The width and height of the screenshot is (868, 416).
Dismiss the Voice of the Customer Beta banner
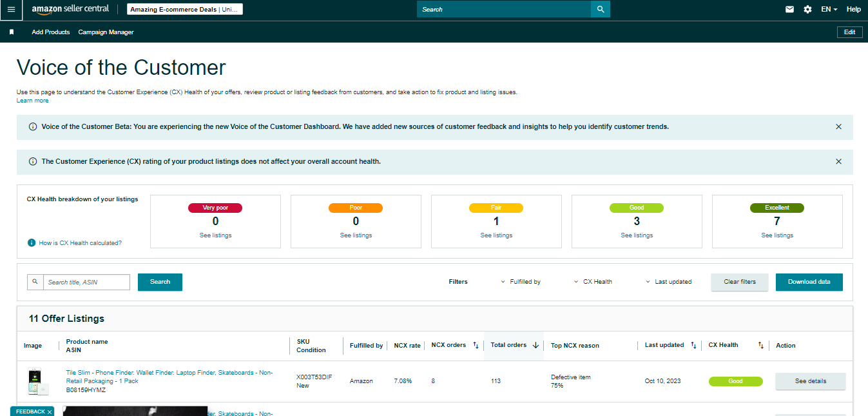point(838,126)
